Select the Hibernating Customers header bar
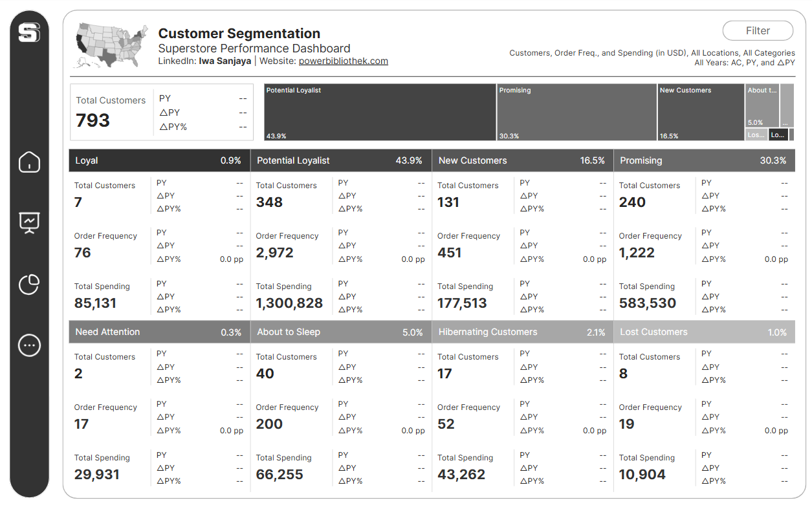Viewport: 812px width, 507px height. pos(523,332)
